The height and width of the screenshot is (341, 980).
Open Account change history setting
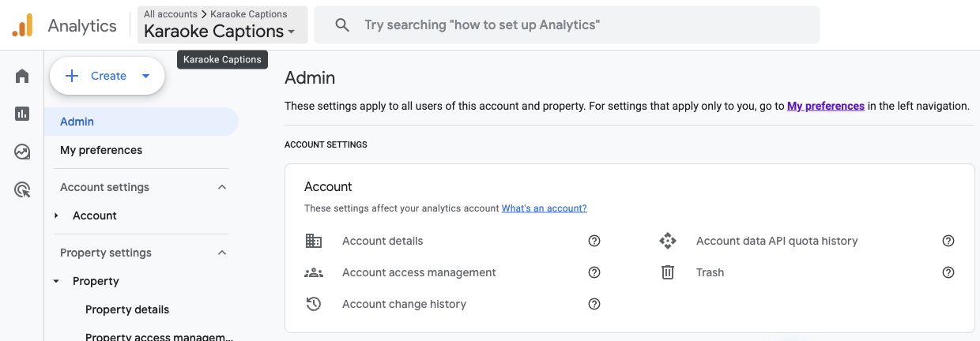(404, 304)
